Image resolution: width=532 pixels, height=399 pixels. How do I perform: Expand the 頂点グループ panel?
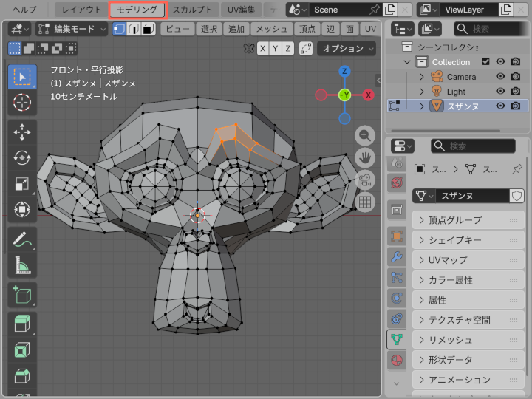468,220
